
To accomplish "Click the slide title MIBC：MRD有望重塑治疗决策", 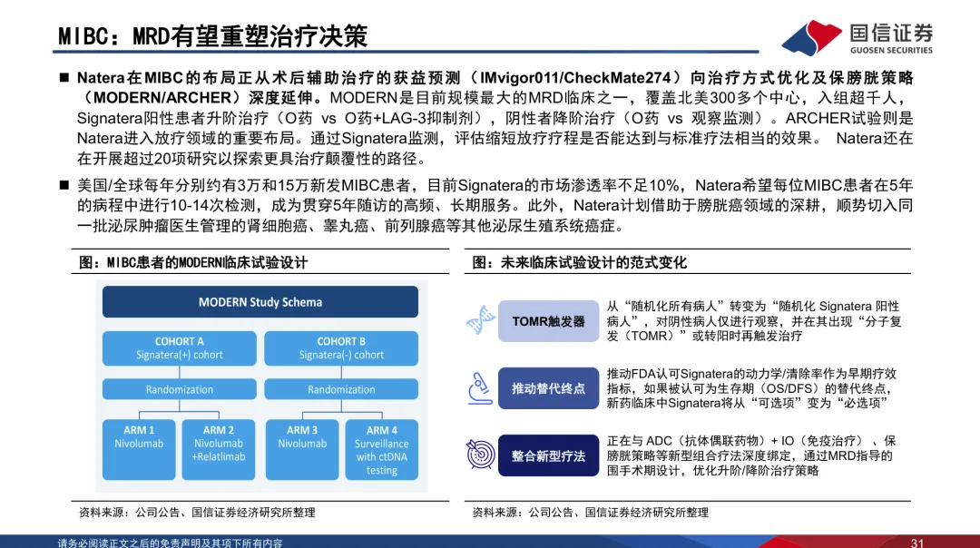I will [x=212, y=36].
